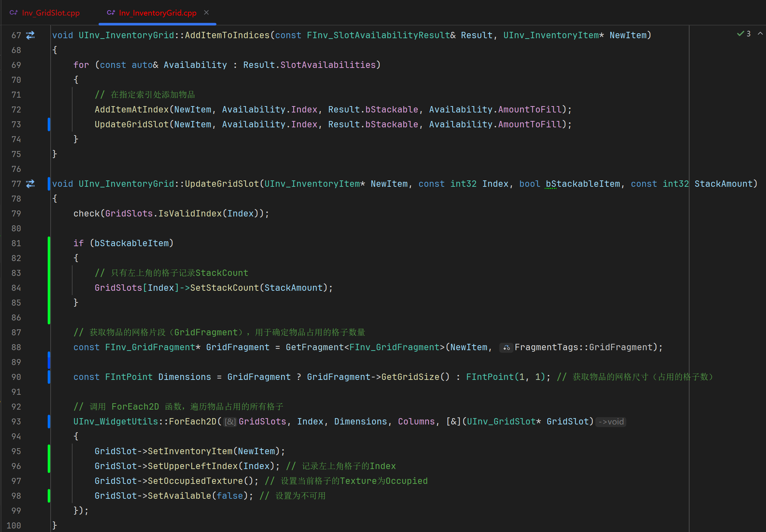This screenshot has width=766, height=532.
Task: Toggle a breakpoint at line number 97
Action: 16,481
